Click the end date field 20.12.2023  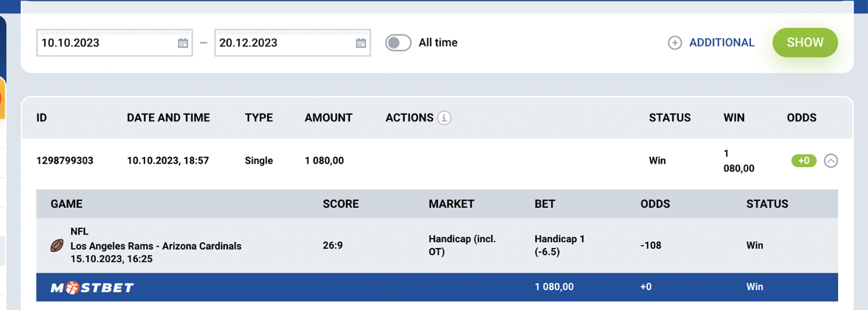pos(284,43)
